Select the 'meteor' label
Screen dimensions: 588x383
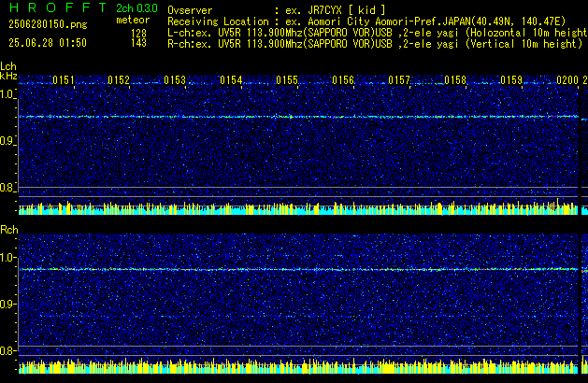(133, 20)
